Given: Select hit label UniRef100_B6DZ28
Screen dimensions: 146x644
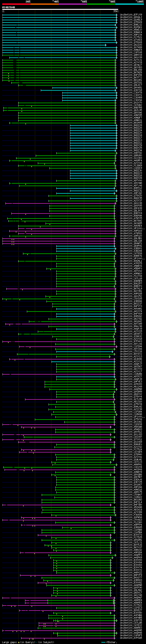Looking at the screenshot, I should click(131, 125).
